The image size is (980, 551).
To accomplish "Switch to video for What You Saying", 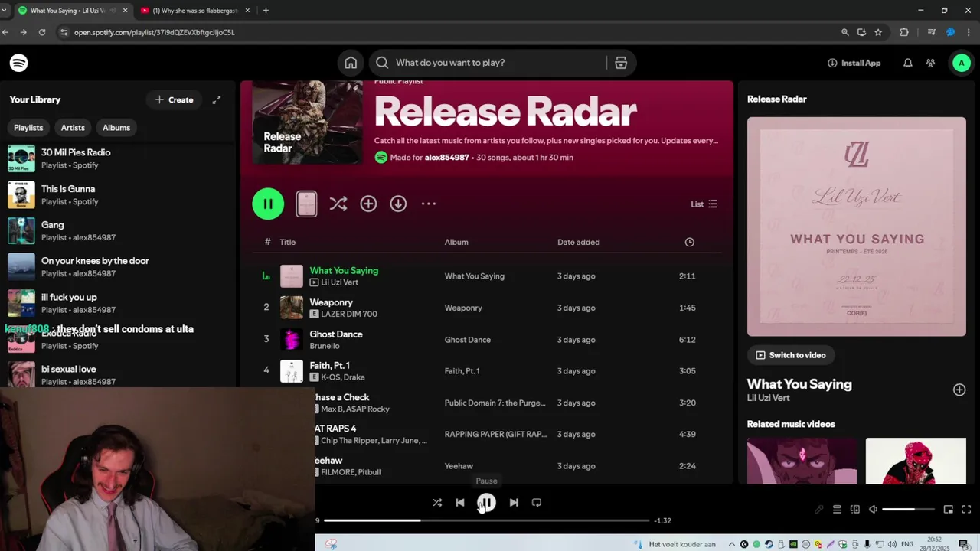I will click(791, 355).
